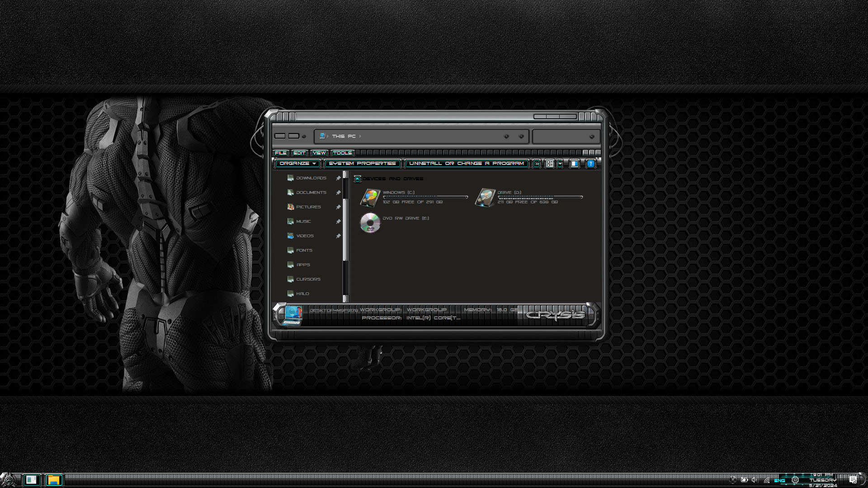The image size is (868, 488).
Task: Click the navigation pane scrollbar thumb
Action: tap(345, 230)
